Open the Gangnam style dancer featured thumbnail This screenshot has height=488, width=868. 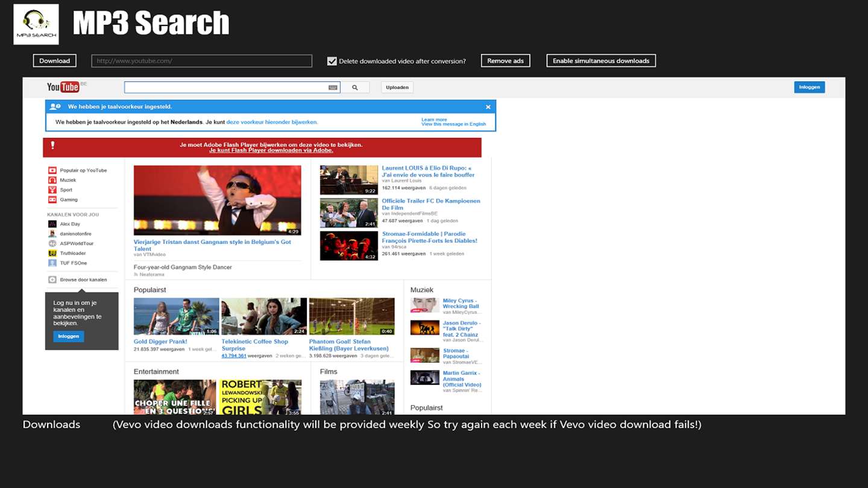(x=218, y=200)
